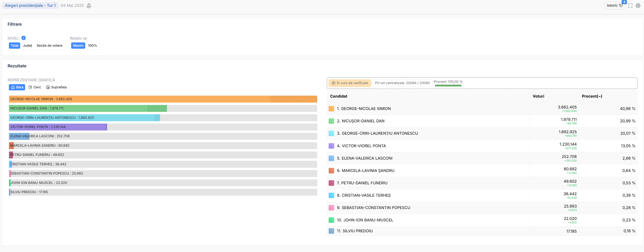Click Cristian-Vasile Terheș color swatch
This screenshot has width=644, height=252.
pos(331,195)
